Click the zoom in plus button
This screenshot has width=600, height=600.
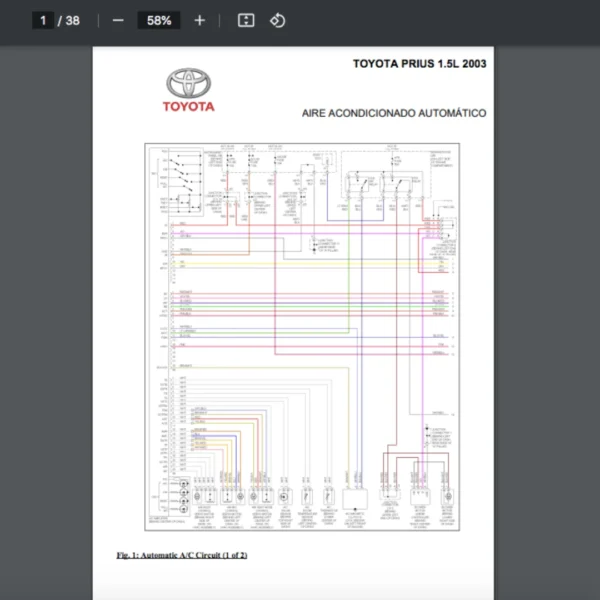(200, 20)
